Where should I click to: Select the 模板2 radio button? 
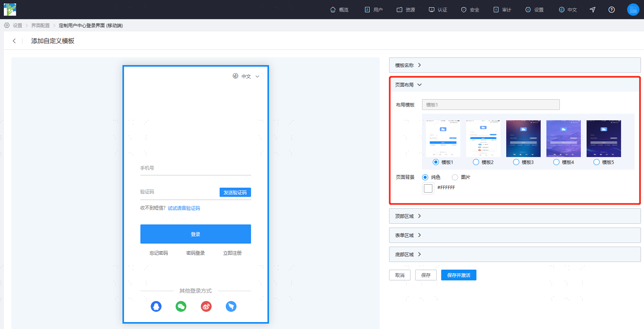coord(476,162)
